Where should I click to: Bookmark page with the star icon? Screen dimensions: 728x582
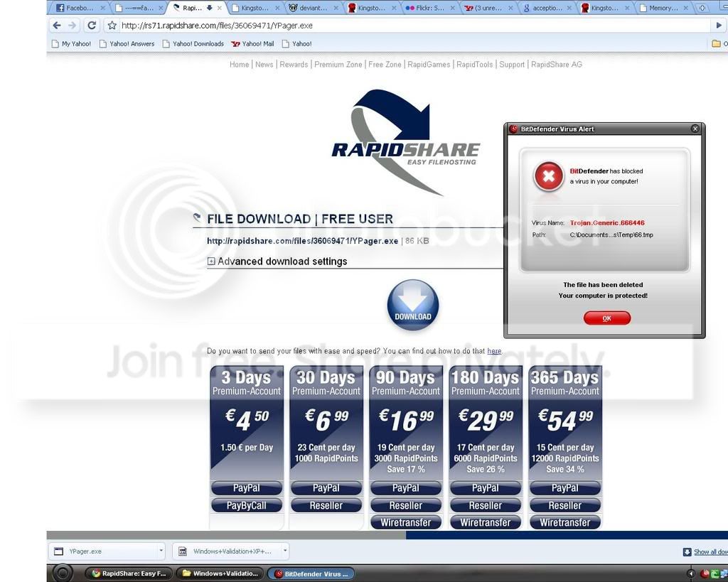click(112, 26)
